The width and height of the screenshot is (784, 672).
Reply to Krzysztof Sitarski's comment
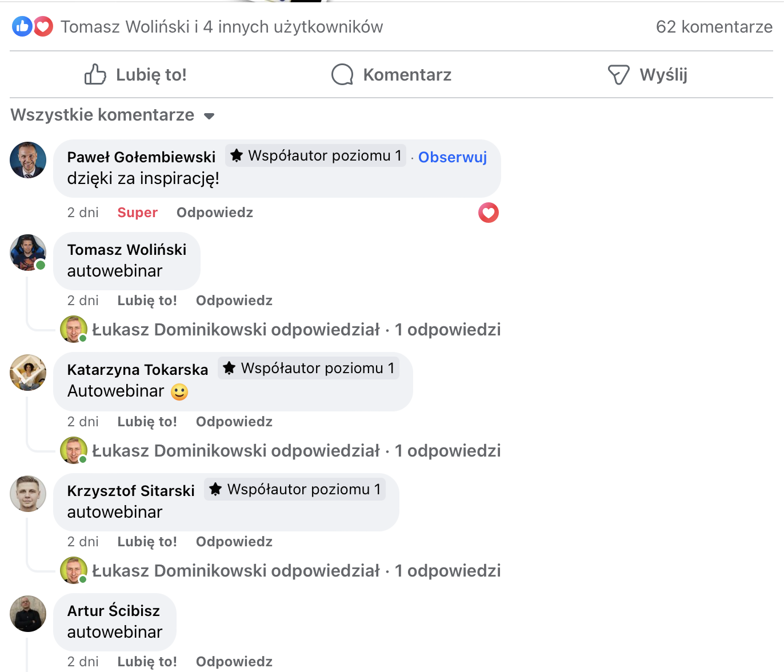click(234, 542)
